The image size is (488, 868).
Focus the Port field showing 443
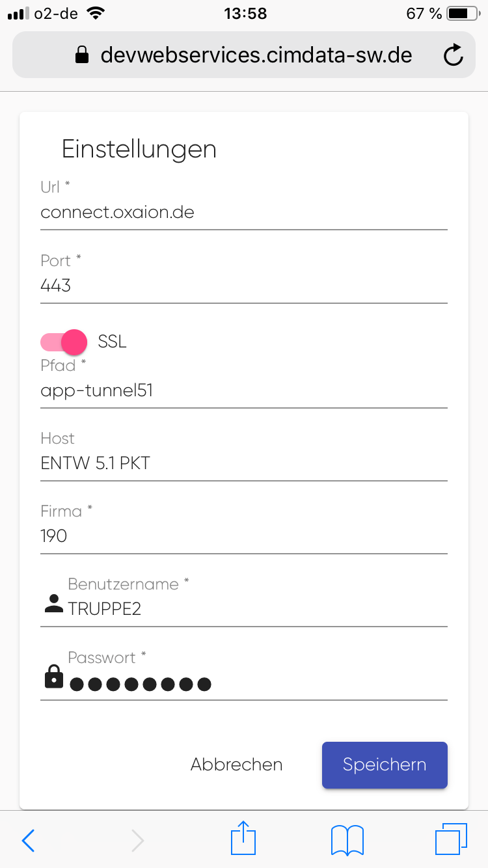tap(243, 286)
